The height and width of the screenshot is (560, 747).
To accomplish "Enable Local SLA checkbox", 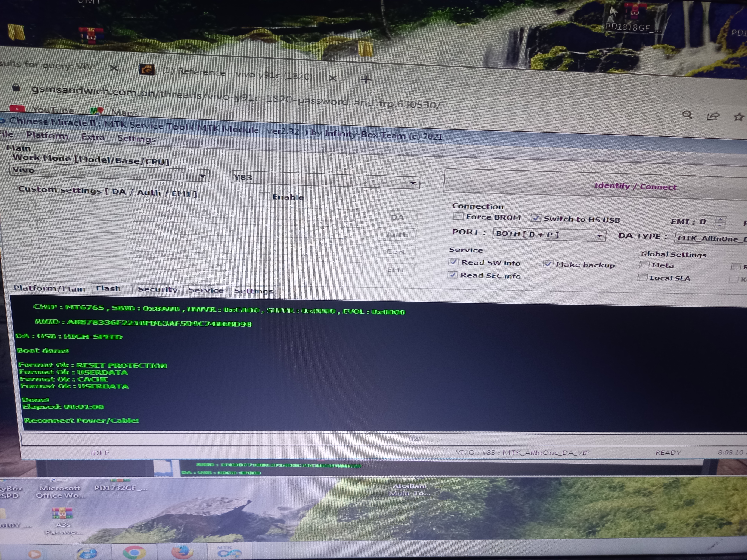I will 643,278.
